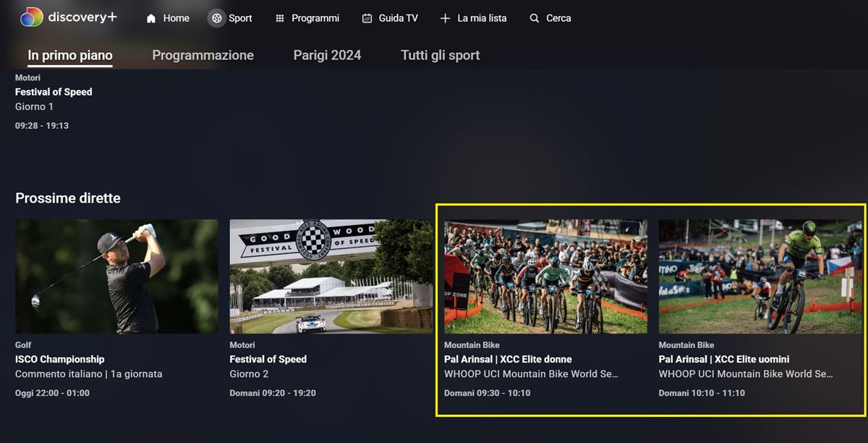Click Pal Arinsal XCC Elite uomini title
The height and width of the screenshot is (443, 868).
click(x=723, y=359)
